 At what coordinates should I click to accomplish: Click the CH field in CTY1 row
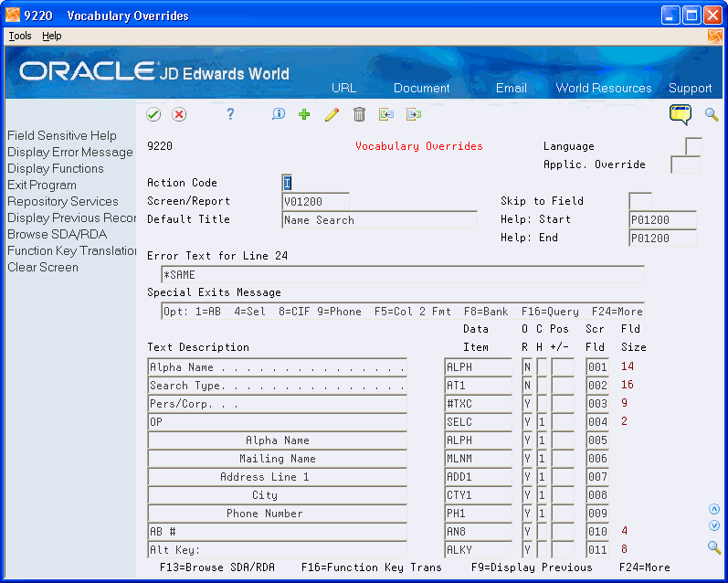[x=542, y=495]
